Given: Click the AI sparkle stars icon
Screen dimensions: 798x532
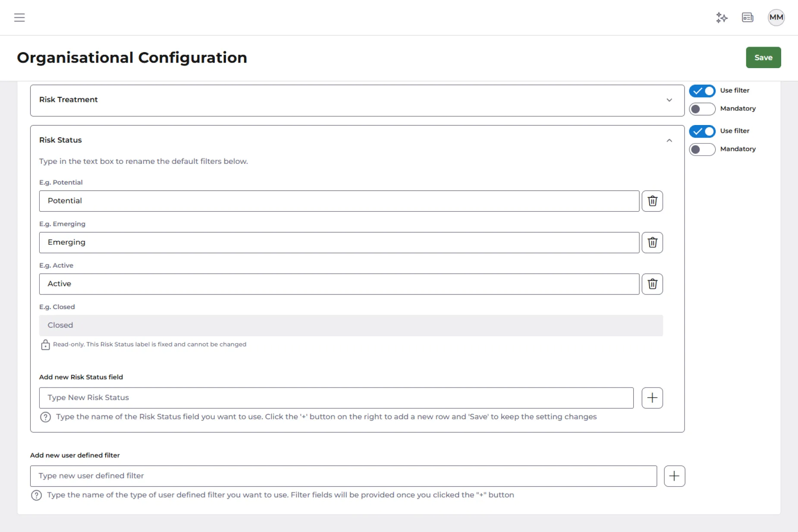Looking at the screenshot, I should (x=722, y=18).
